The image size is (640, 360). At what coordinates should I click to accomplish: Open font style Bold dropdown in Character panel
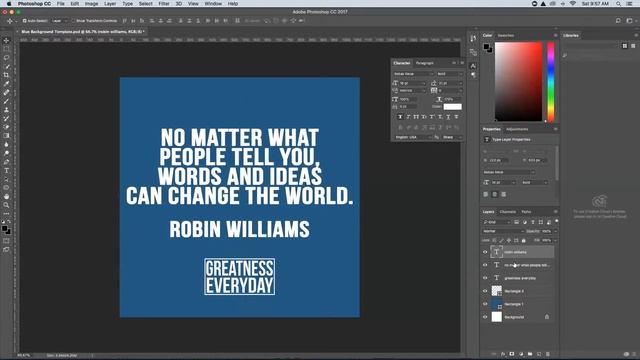449,74
